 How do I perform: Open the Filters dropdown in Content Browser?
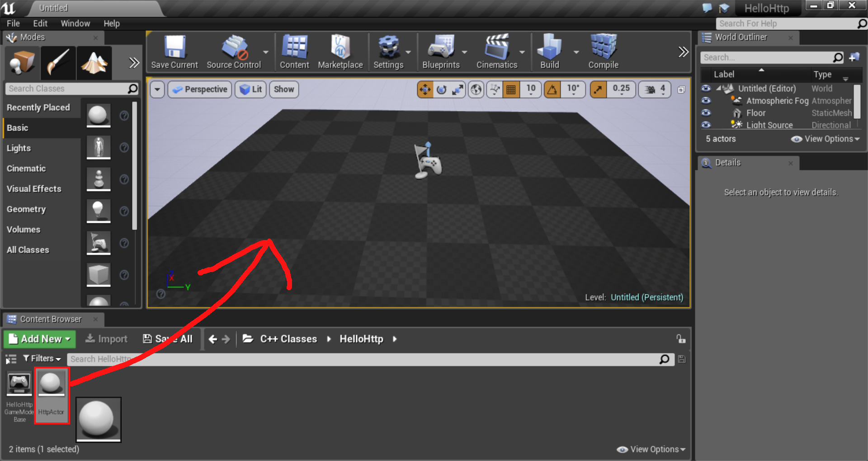tap(42, 359)
